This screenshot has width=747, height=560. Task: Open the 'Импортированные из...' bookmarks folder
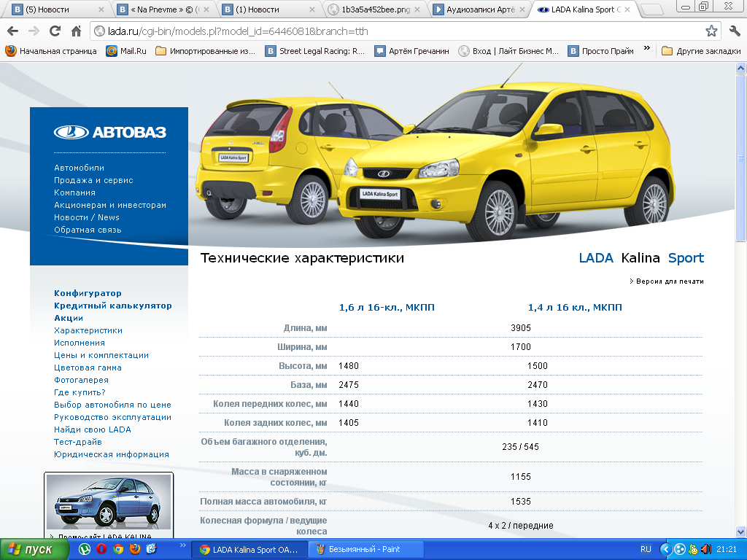[x=205, y=51]
